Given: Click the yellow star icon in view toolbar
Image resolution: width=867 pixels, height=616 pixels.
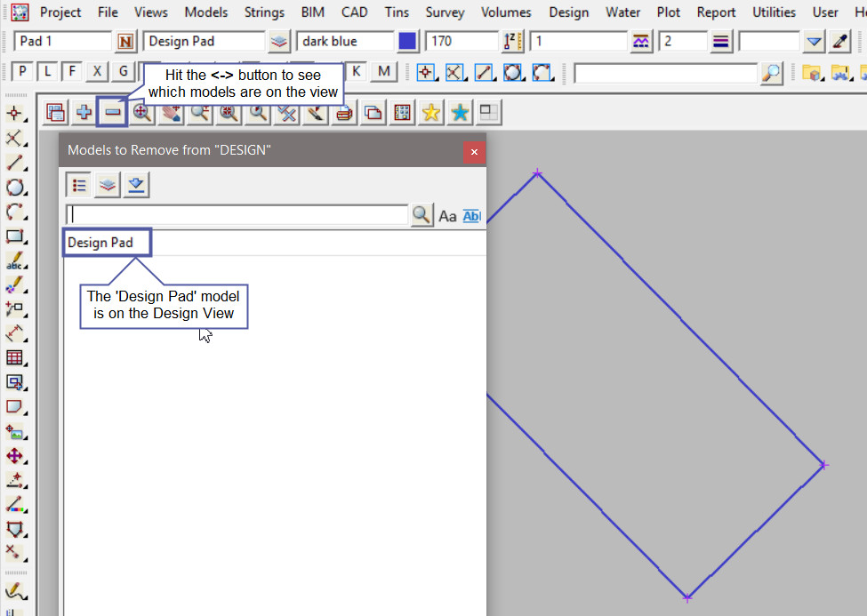Looking at the screenshot, I should [431, 112].
